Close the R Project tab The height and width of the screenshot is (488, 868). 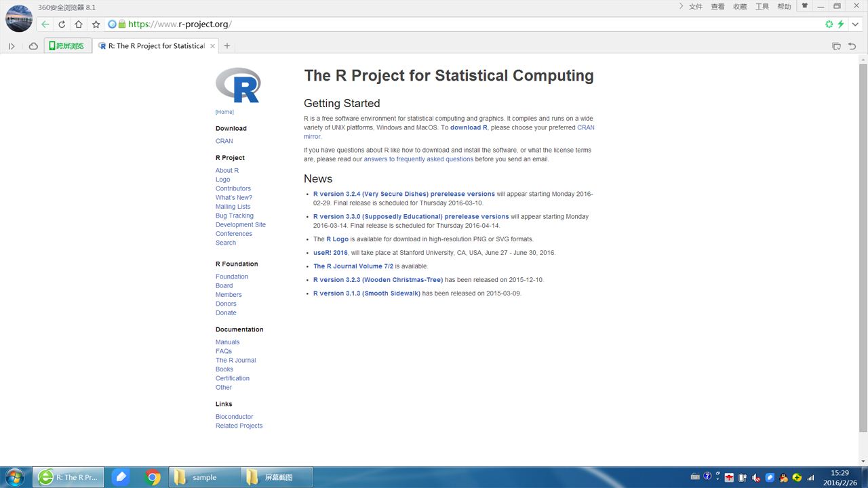[212, 46]
